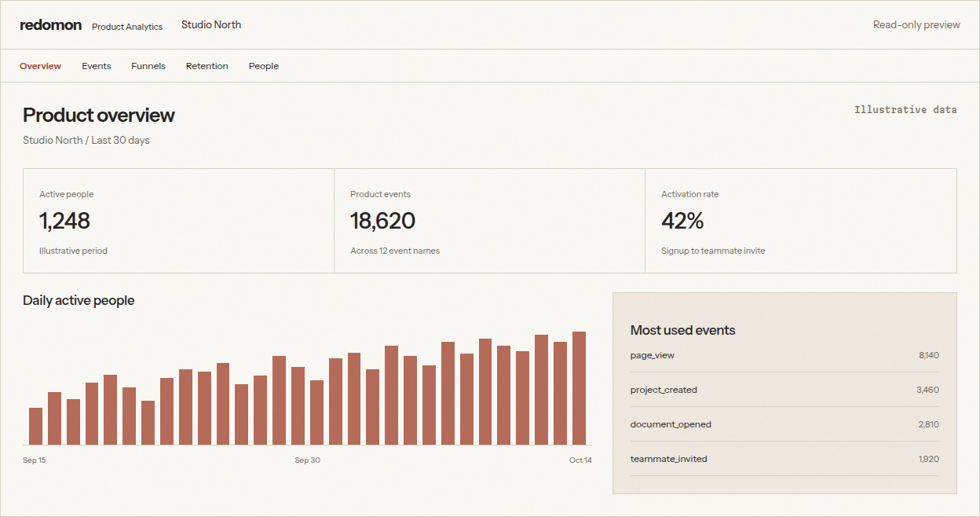Screen dimensions: 980x517
Task: Select the Activation rate card
Action: pos(801,221)
